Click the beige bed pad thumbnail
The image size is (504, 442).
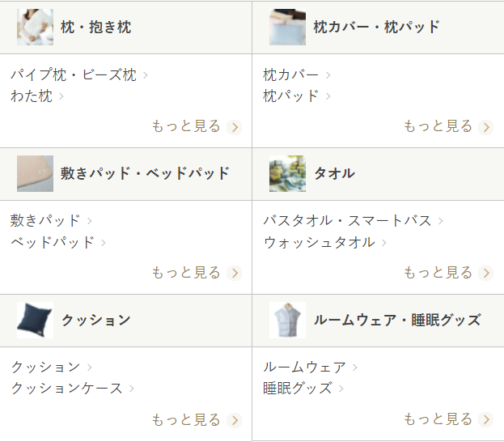(35, 173)
